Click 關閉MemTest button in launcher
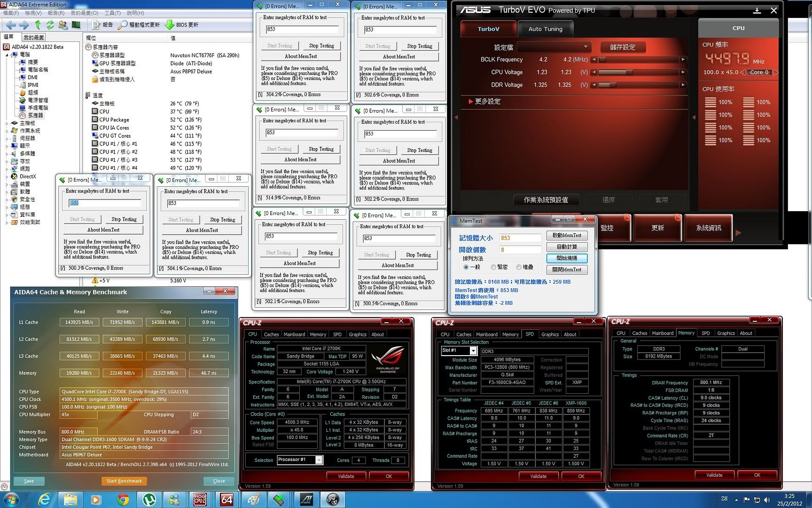The image size is (812, 508). (567, 270)
